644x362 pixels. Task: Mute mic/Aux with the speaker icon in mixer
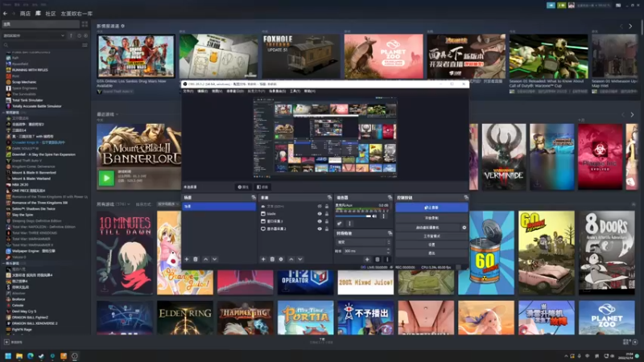click(x=374, y=216)
